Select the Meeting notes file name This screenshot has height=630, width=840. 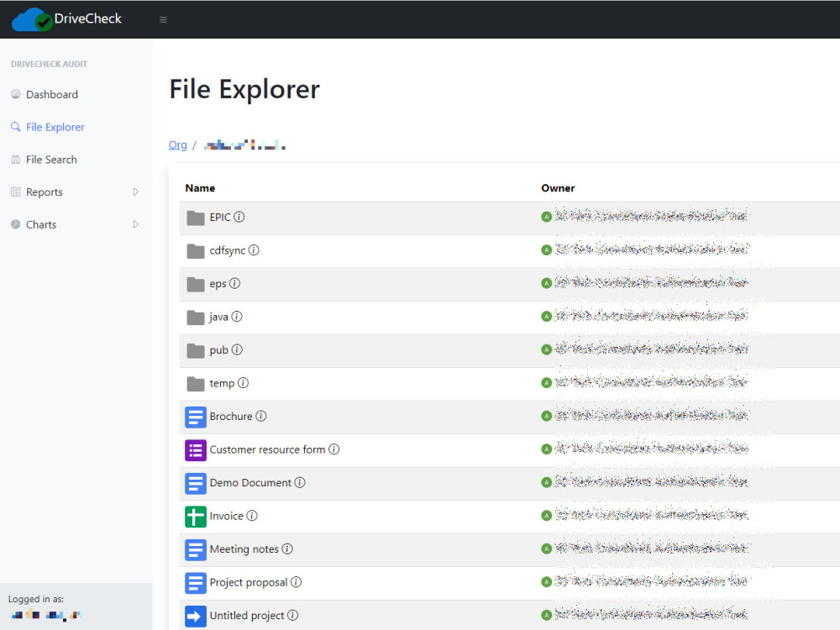244,549
